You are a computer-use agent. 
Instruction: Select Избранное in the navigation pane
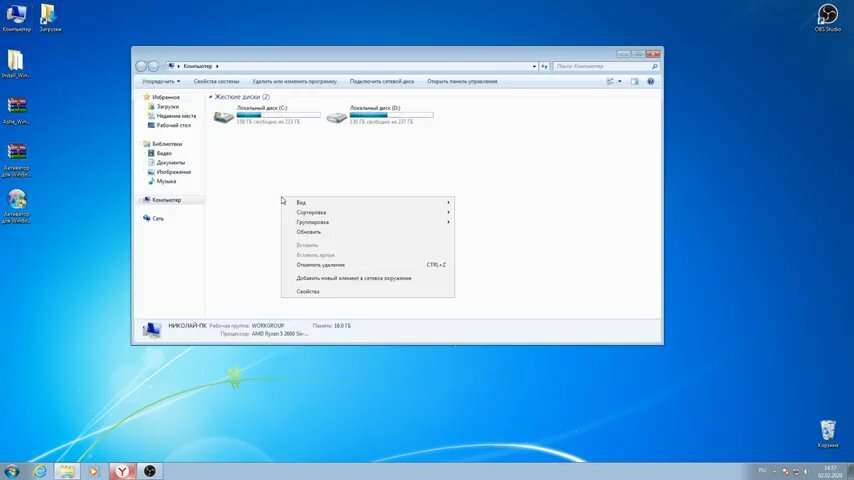point(161,97)
